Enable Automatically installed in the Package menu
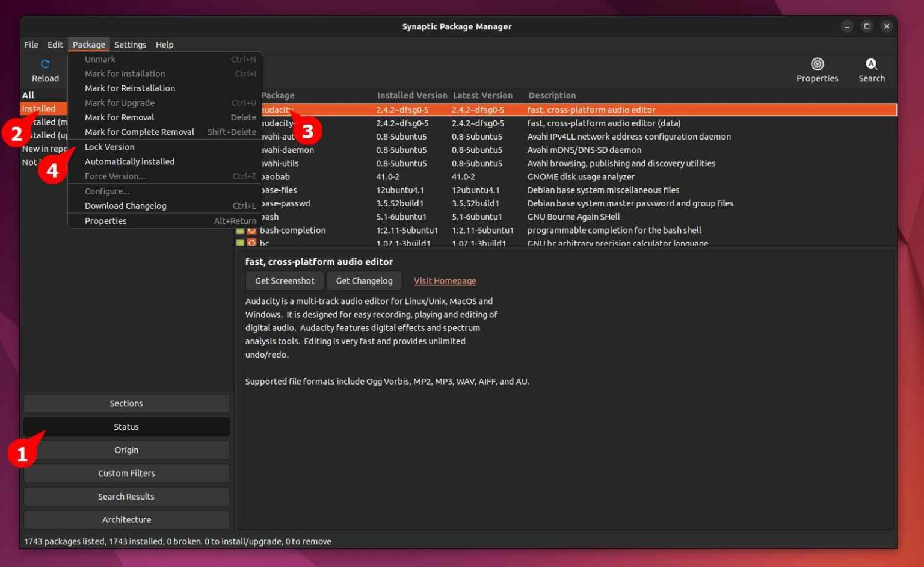The image size is (924, 567). 130,161
